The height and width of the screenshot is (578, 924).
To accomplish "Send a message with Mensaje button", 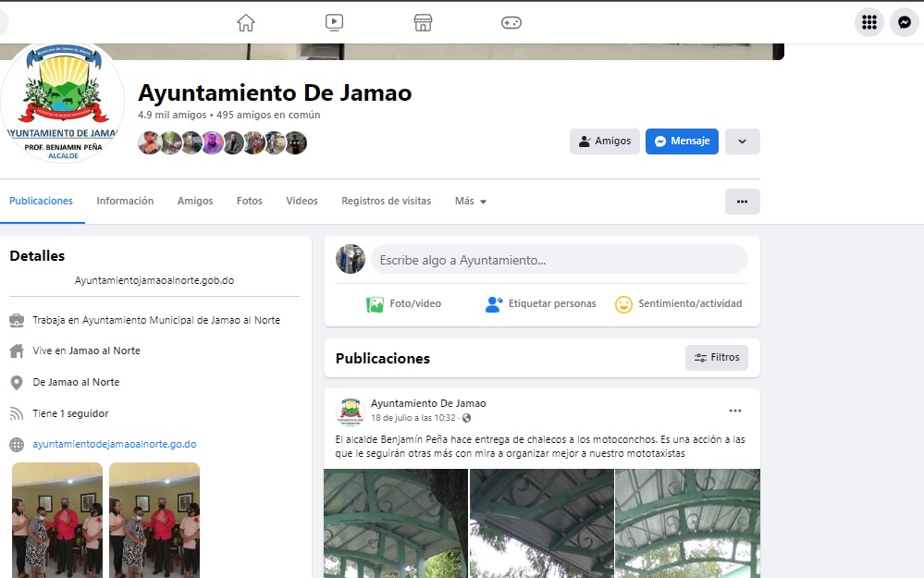I will click(682, 141).
